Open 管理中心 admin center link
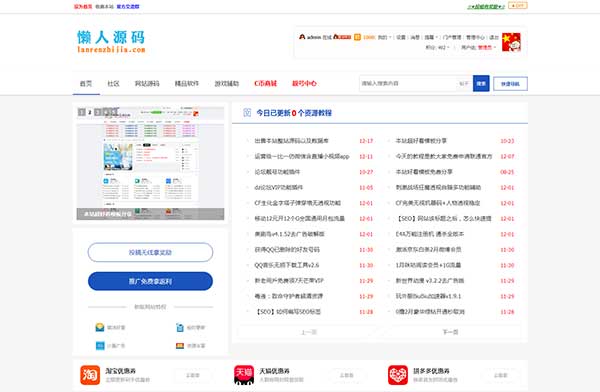This screenshot has height=392, width=600. click(x=475, y=38)
